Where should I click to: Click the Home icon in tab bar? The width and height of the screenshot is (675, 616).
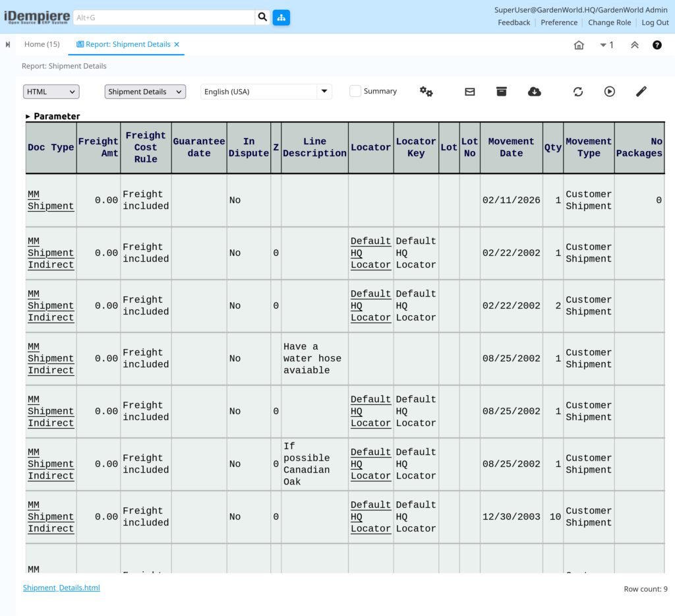(579, 45)
